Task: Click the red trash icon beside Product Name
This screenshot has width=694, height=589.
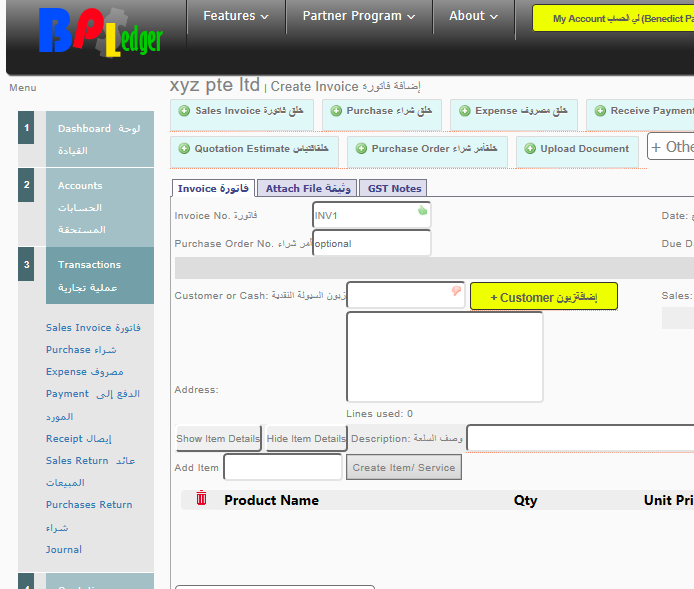Action: 201,498
